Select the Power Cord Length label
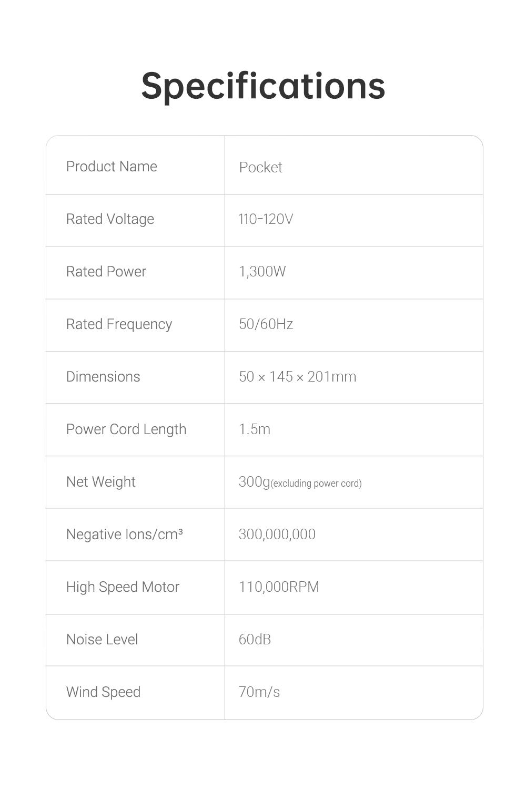Screen dimensions: 526x812 tap(126, 429)
